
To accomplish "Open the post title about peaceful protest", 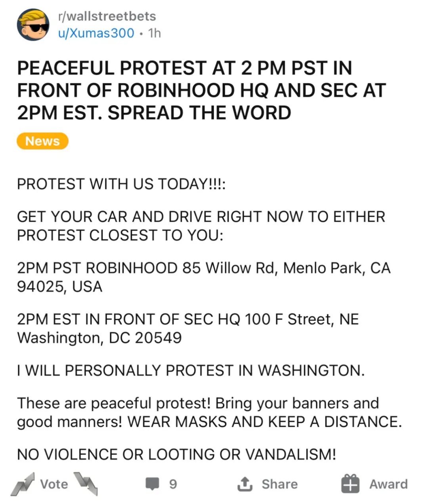I will 201,90.
